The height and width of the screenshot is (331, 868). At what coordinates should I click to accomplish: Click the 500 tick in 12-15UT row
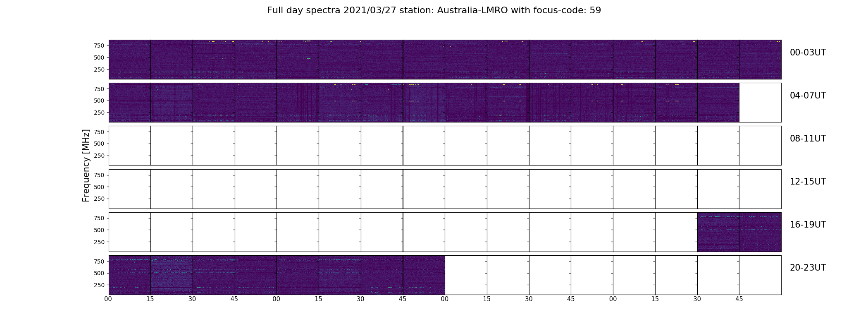tap(99, 187)
